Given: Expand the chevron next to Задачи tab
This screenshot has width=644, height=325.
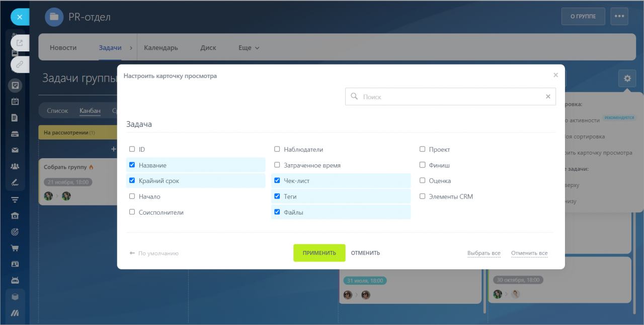Looking at the screenshot, I should [131, 48].
